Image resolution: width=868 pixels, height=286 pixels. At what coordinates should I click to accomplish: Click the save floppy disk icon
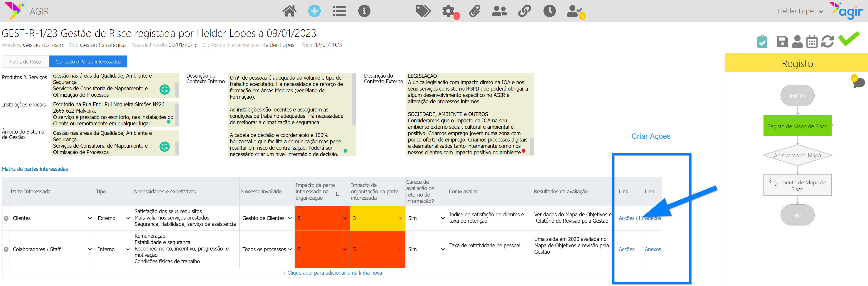(782, 41)
